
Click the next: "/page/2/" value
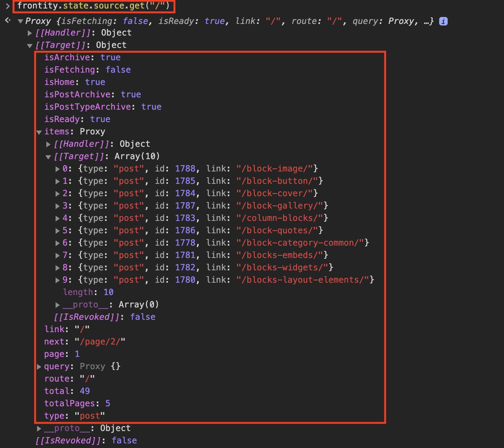pos(100,341)
